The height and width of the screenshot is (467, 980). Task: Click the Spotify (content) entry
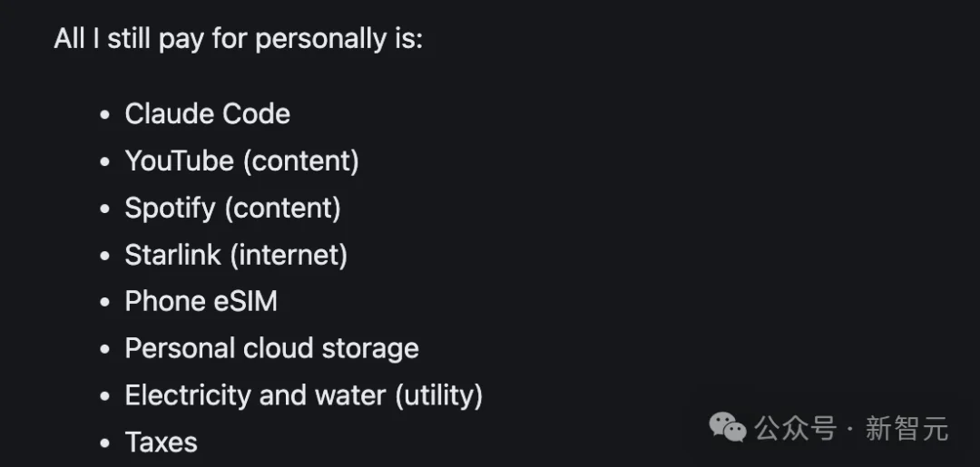[232, 208]
